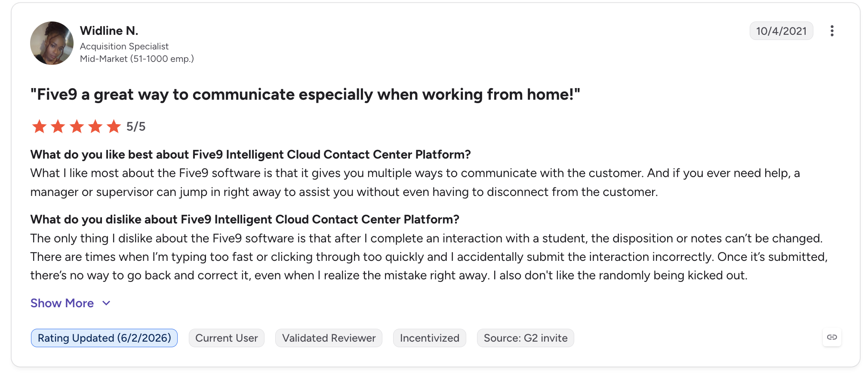Click the third rating star
The height and width of the screenshot is (373, 868).
(77, 127)
